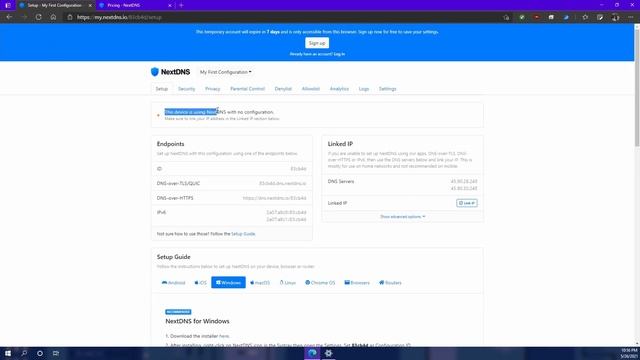Open the Edge browser taskbar icon

(312, 353)
